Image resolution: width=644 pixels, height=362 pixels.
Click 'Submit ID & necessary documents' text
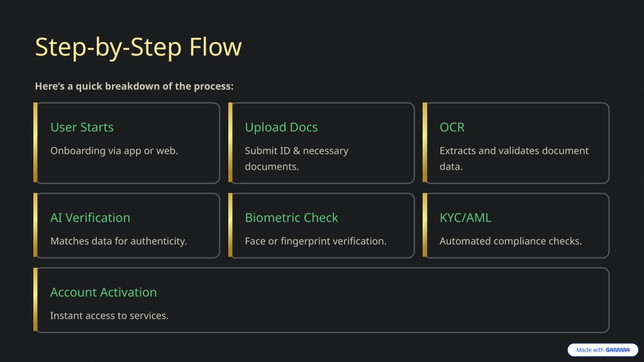click(296, 158)
